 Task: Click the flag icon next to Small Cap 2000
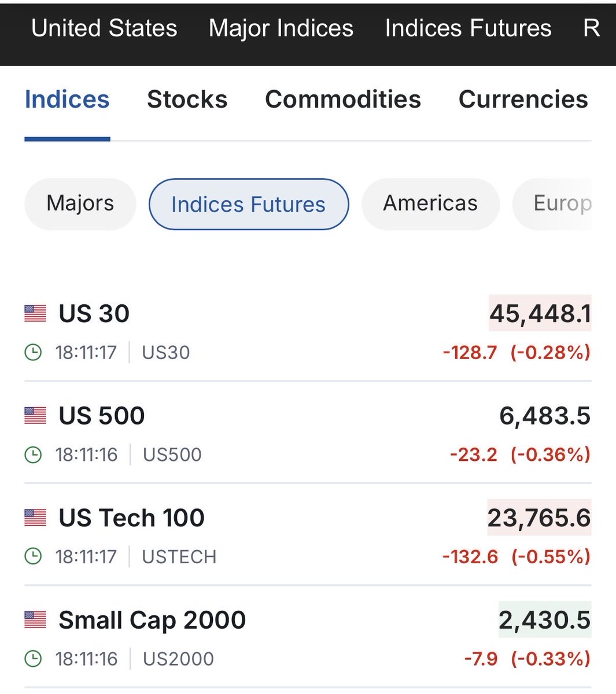click(35, 620)
